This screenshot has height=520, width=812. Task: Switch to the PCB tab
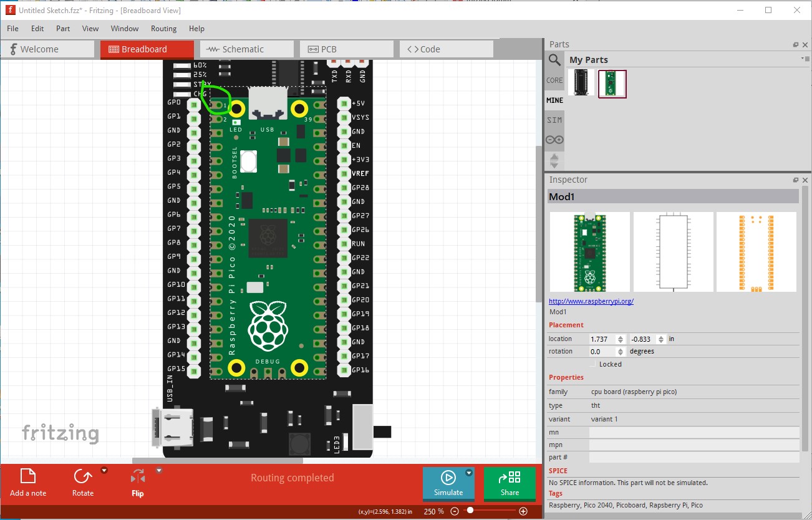(347, 49)
